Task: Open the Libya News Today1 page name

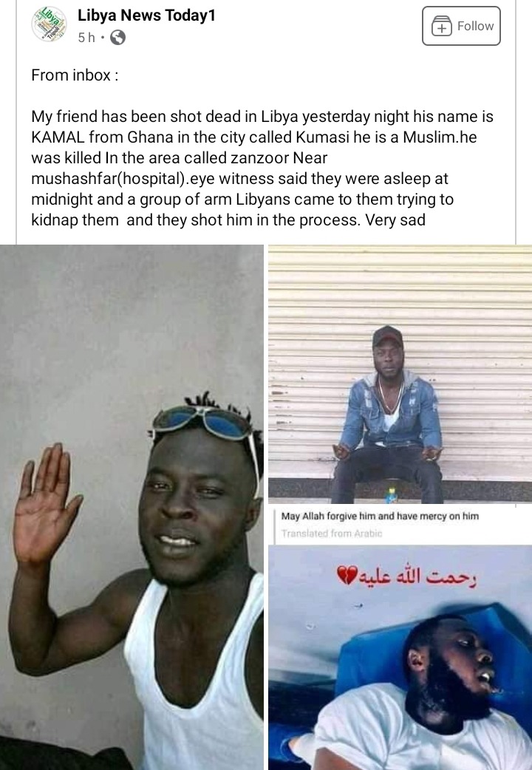Action: pos(146,16)
